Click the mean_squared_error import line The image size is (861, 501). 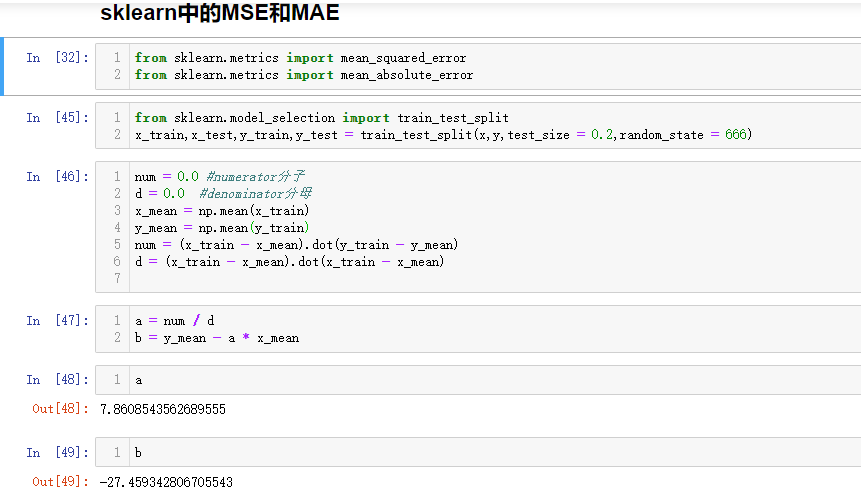(300, 58)
